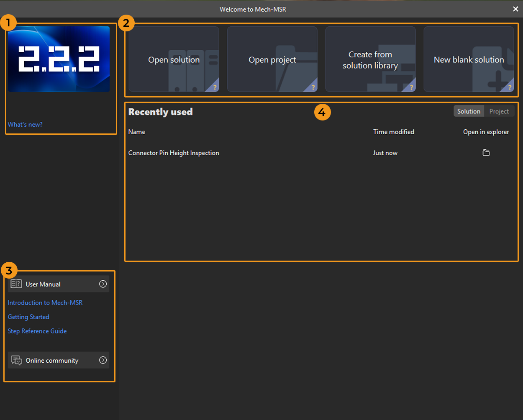Create a New blank solution
The image size is (523, 420).
click(469, 59)
